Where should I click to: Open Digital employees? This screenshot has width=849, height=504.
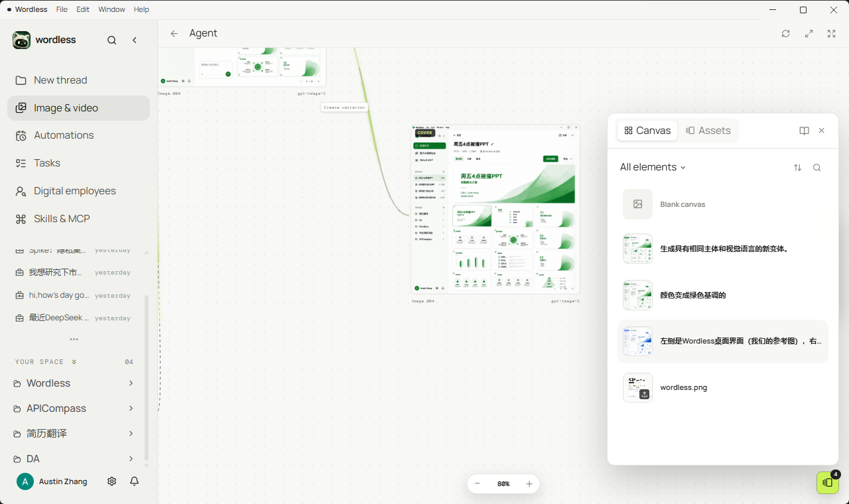tap(78, 191)
